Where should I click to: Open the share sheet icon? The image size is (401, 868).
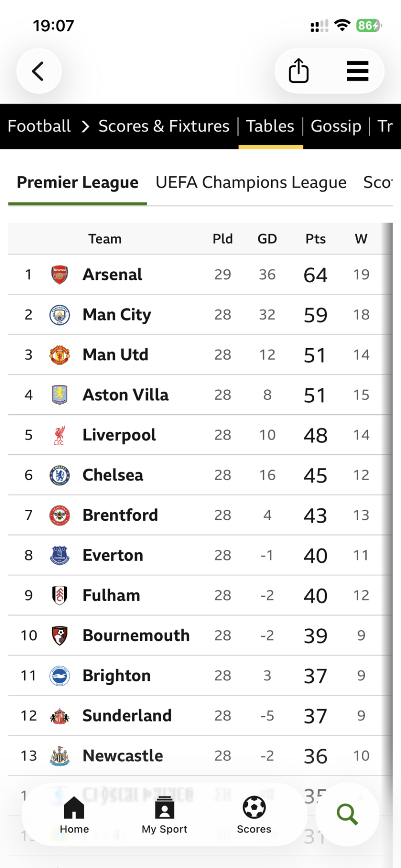[298, 71]
